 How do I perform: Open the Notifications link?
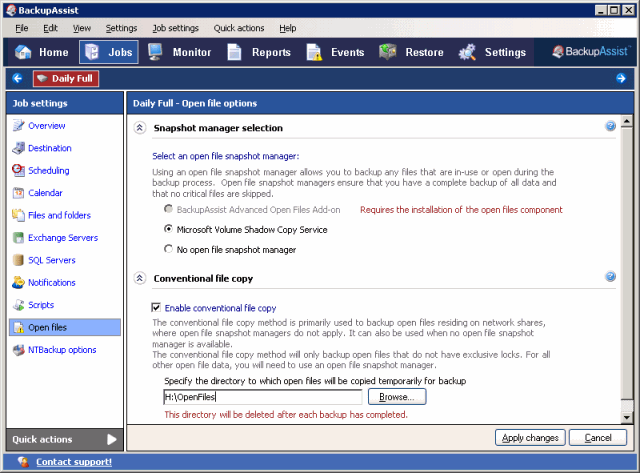pos(52,282)
